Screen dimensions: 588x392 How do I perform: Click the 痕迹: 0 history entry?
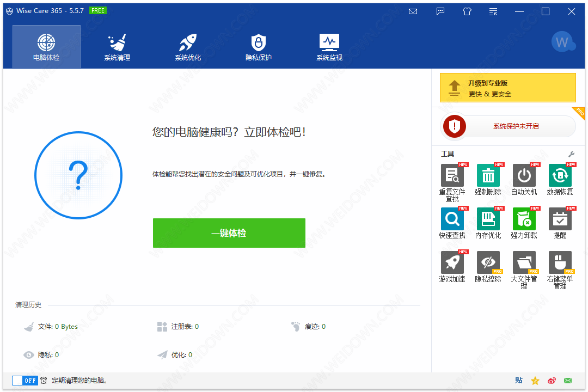coord(309,327)
